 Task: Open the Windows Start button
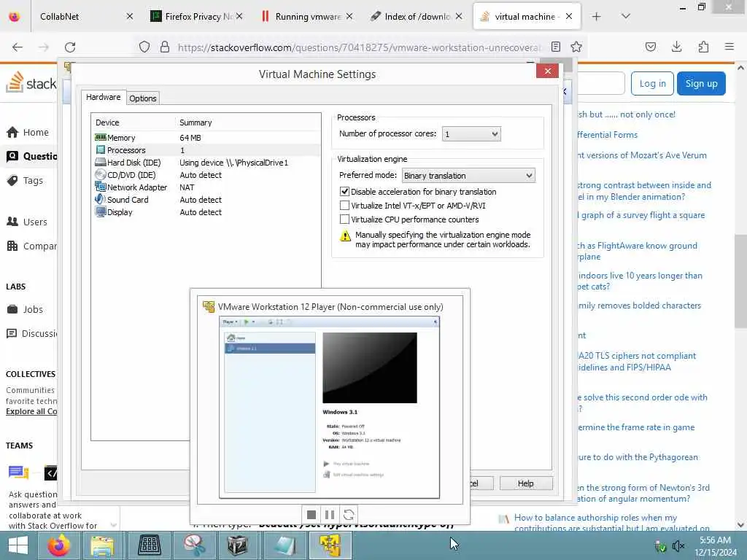(x=18, y=545)
